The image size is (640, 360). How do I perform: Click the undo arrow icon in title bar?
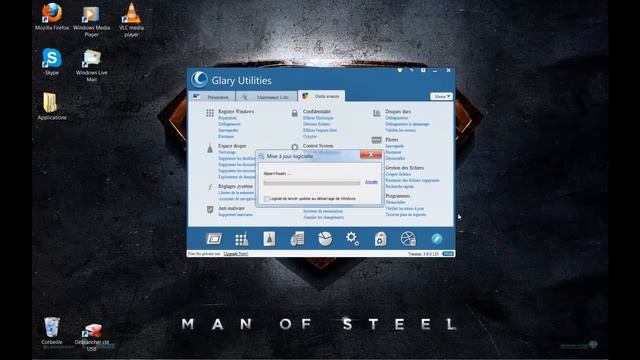click(411, 70)
